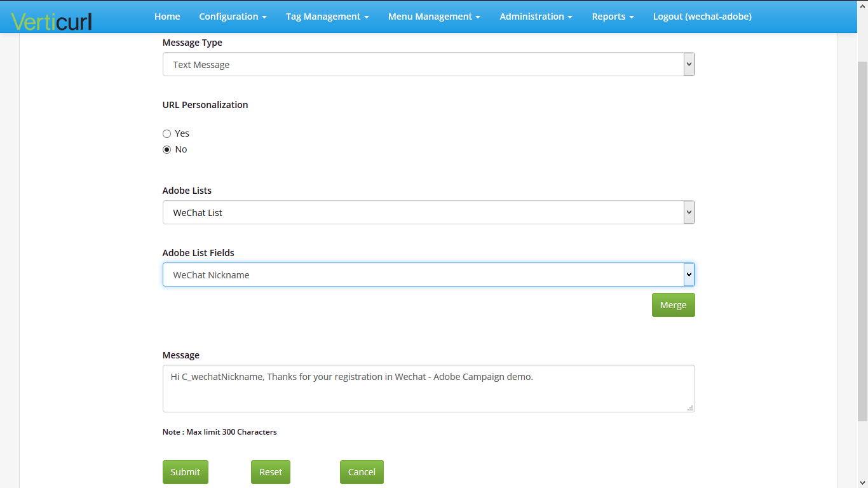The image size is (868, 488).
Task: Open the Message Type dropdown
Action: 429,64
